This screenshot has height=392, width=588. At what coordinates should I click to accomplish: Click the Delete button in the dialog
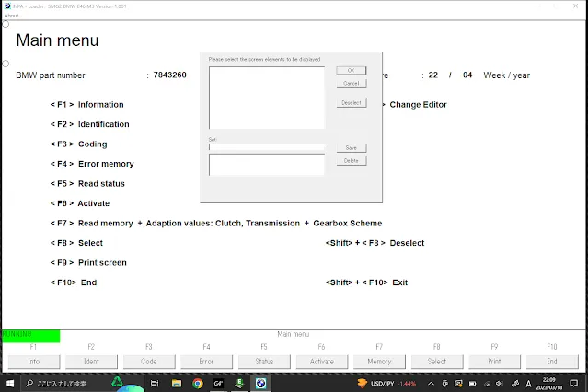point(351,160)
